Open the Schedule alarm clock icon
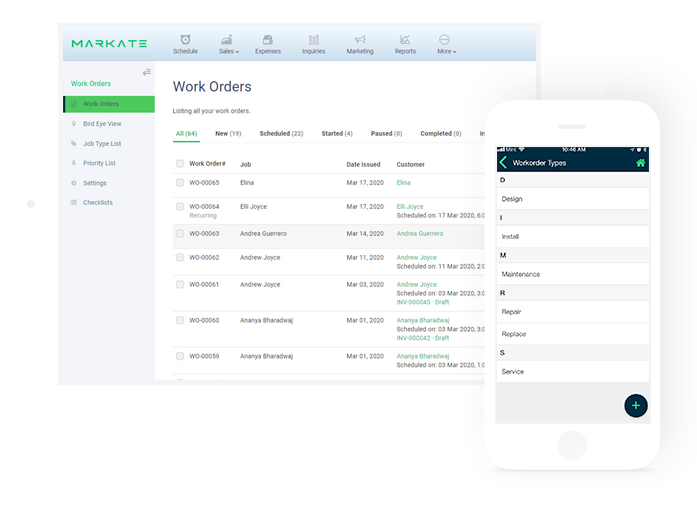Viewport: 697px width, 506px height. [x=185, y=39]
